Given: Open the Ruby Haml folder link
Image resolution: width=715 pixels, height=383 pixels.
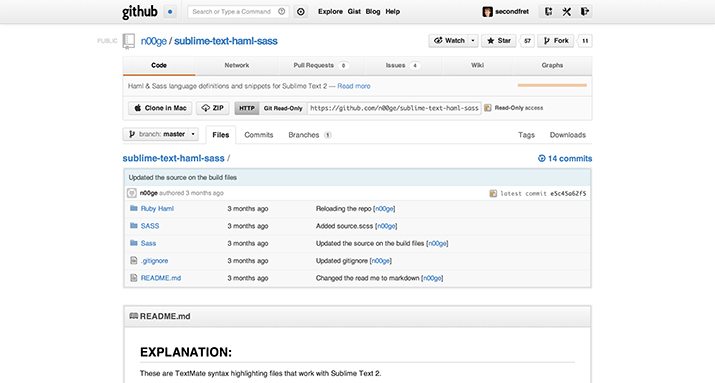Looking at the screenshot, I should (157, 208).
